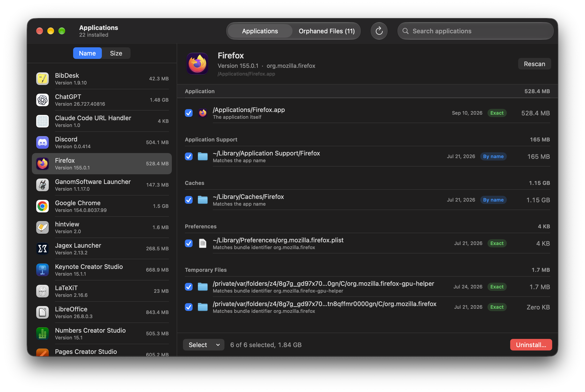The image size is (585, 392).
Task: Click the magnifying glass search icon
Action: point(406,31)
